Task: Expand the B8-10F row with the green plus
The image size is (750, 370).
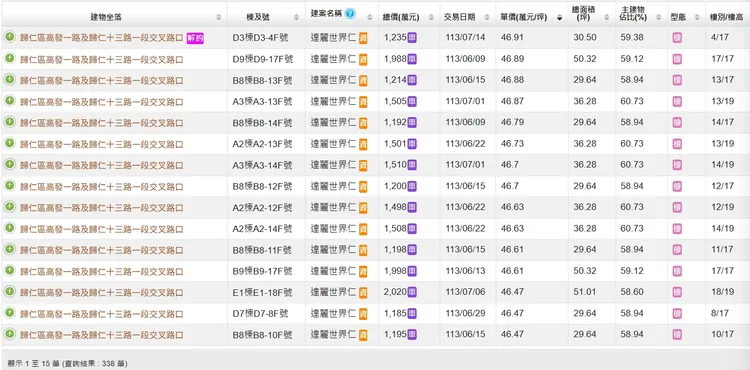Action: click(10, 334)
